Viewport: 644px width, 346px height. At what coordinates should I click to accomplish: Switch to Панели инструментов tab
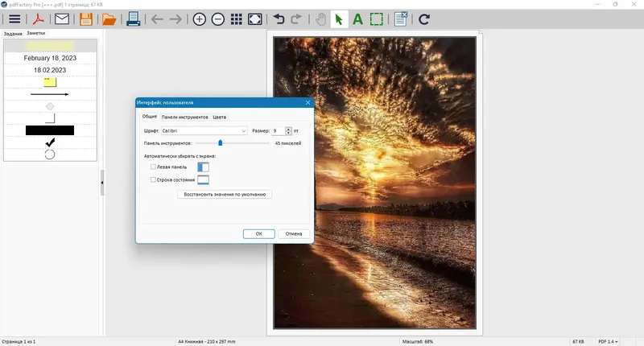point(185,117)
